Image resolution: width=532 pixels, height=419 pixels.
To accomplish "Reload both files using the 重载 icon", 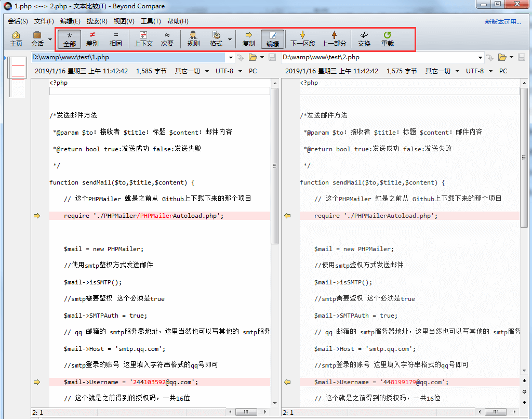I will tap(389, 39).
